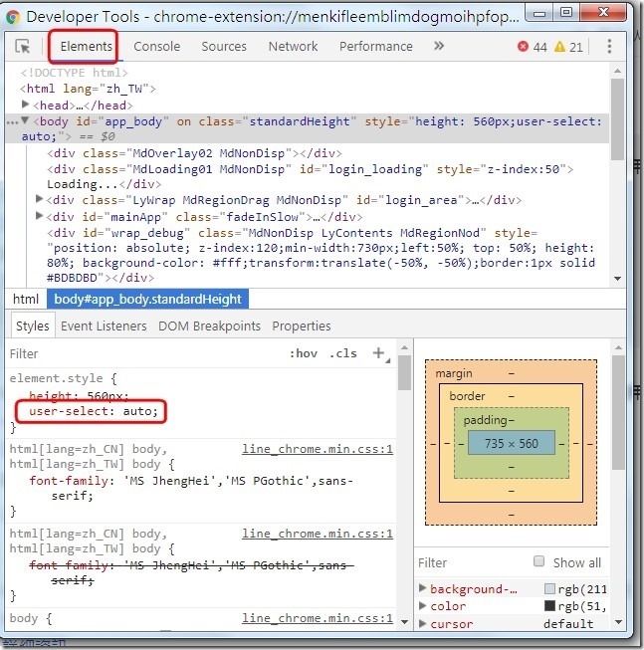Open first line_chrome.min.css:1 link
The height and width of the screenshot is (650, 644).
coord(318,449)
